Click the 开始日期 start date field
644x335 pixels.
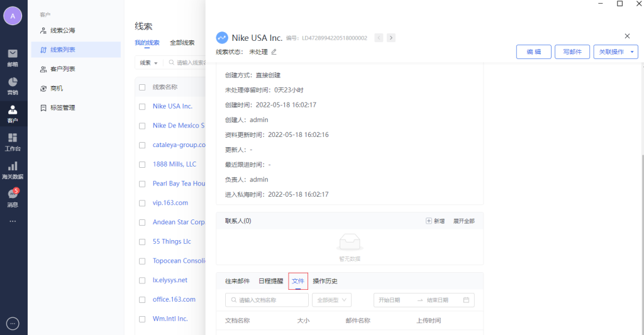pos(393,300)
